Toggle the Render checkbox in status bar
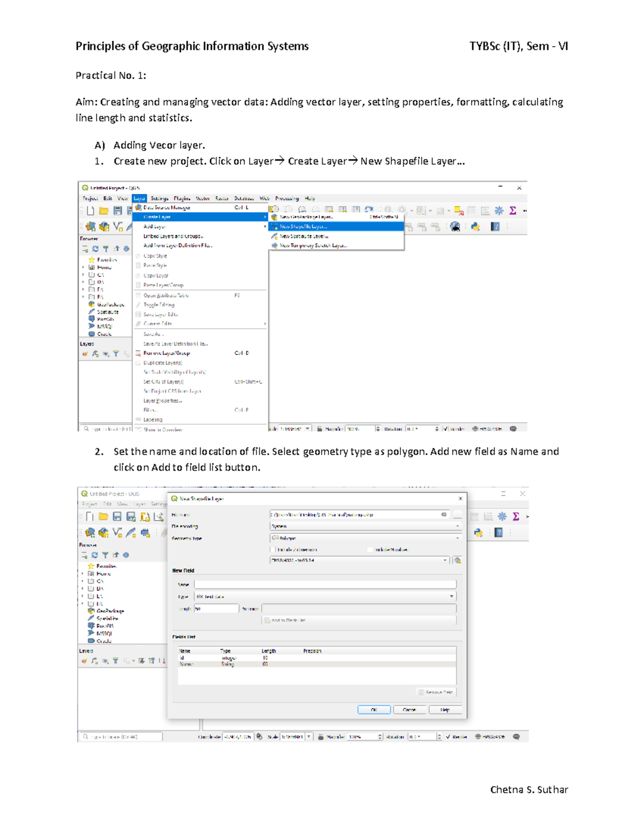644x834 pixels. click(450, 737)
